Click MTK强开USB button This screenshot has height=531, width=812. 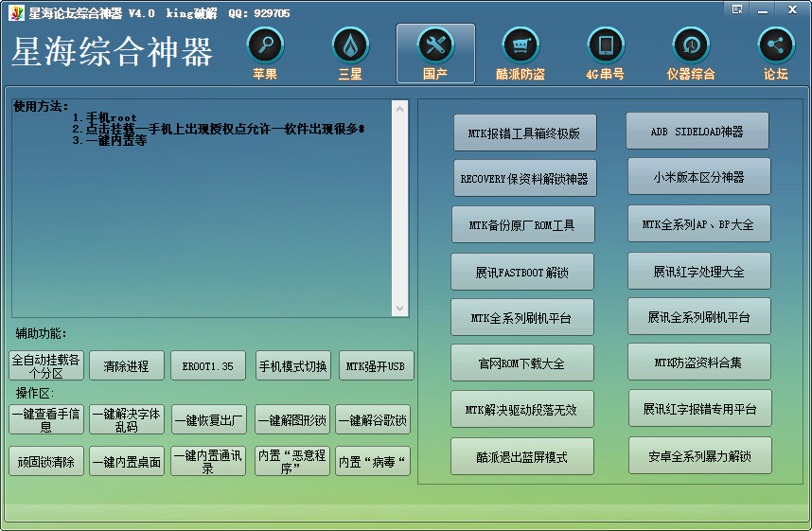pyautogui.click(x=376, y=365)
